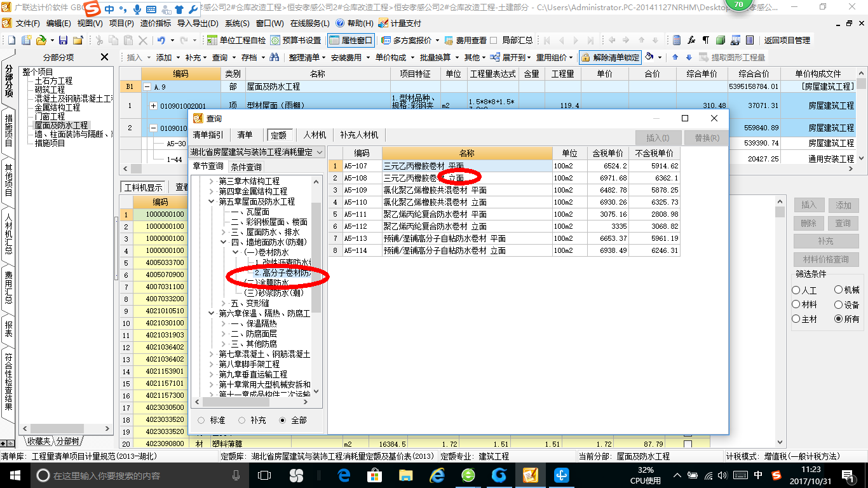Viewport: 868px width, 488px height.
Task: Open 费用查看 fee view
Action: pos(466,40)
